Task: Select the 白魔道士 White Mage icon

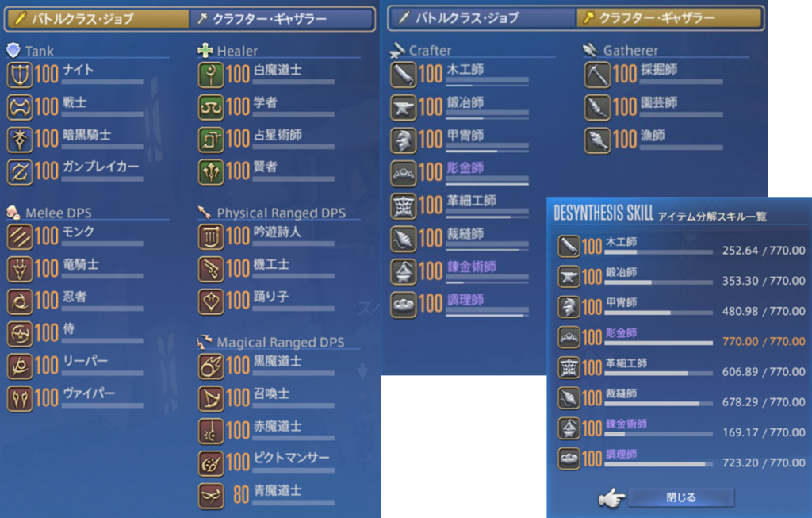Action: [211, 75]
